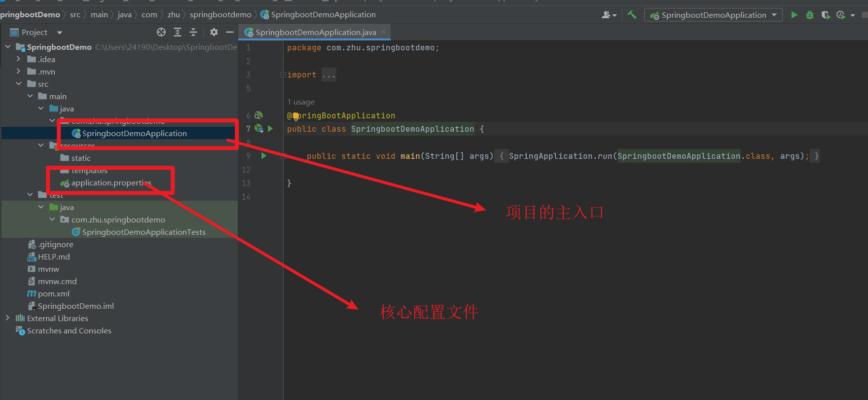Close the SpringbootDemoApplication.java tab

383,32
